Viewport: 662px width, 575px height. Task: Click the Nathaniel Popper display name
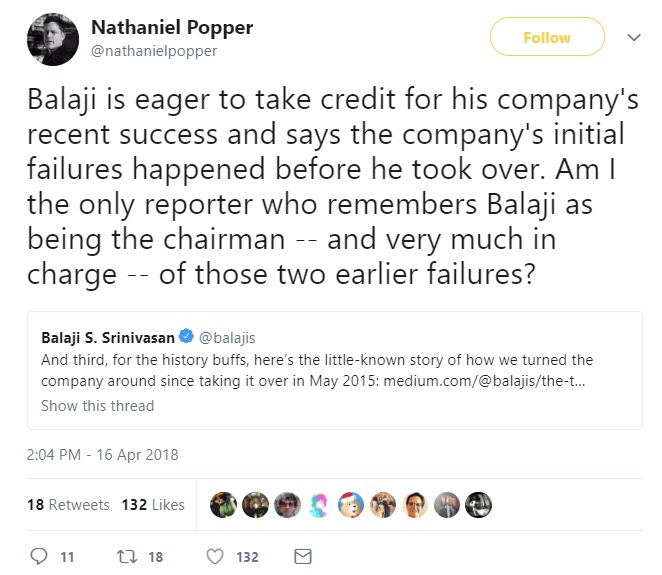pos(172,28)
